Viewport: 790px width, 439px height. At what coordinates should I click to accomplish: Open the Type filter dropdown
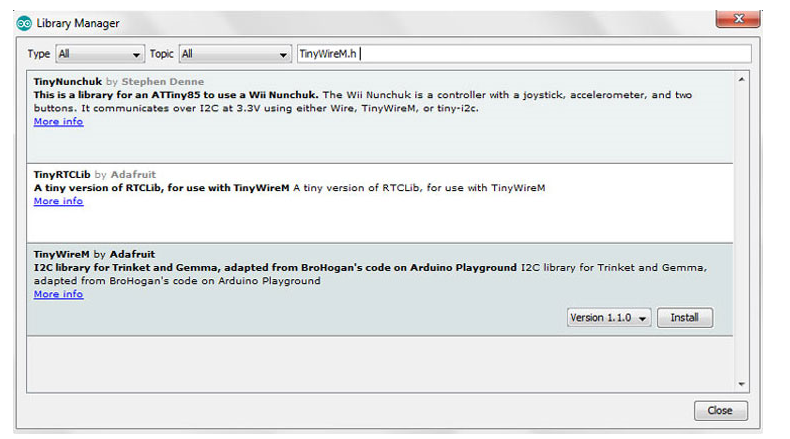99,54
